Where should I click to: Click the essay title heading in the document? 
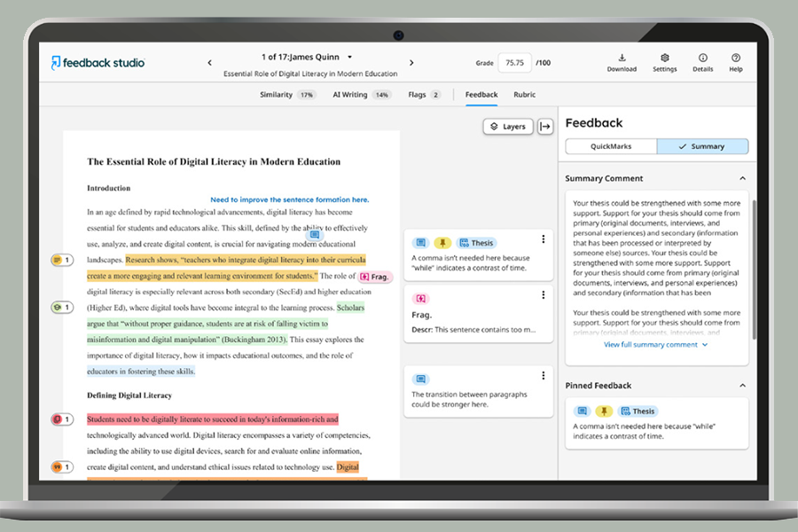(214, 162)
